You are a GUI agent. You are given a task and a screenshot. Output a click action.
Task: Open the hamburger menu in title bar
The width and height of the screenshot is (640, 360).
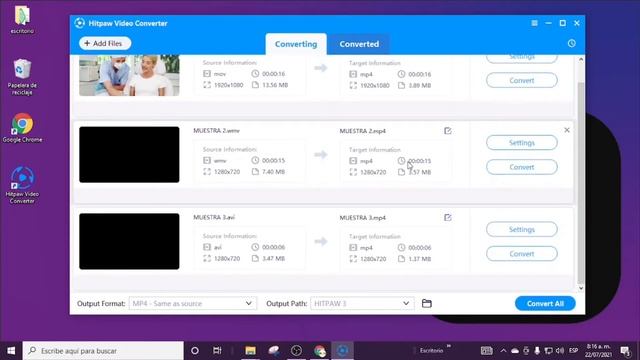point(534,23)
